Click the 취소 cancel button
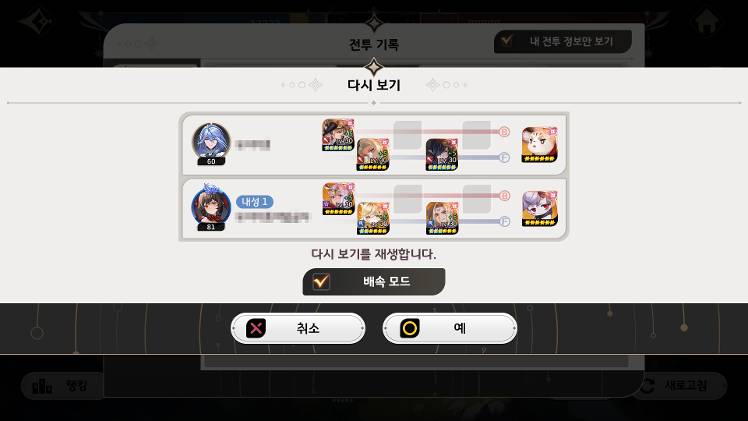The height and width of the screenshot is (421, 748). [298, 328]
